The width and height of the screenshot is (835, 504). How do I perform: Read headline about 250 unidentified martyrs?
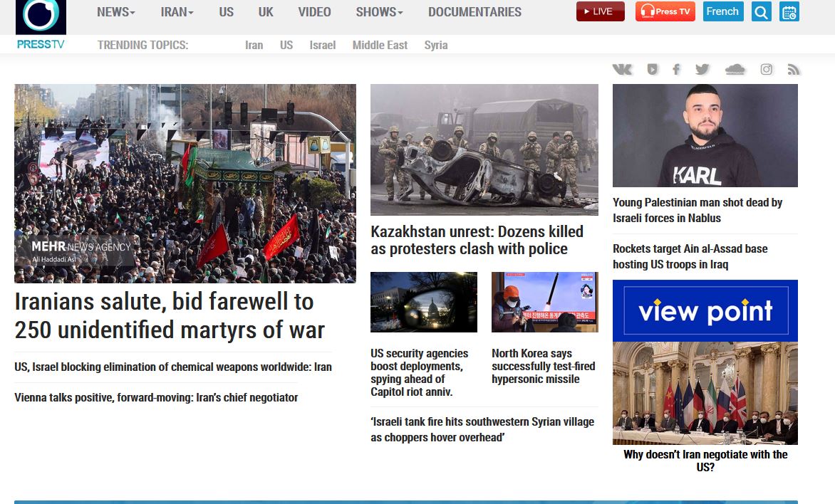click(170, 315)
